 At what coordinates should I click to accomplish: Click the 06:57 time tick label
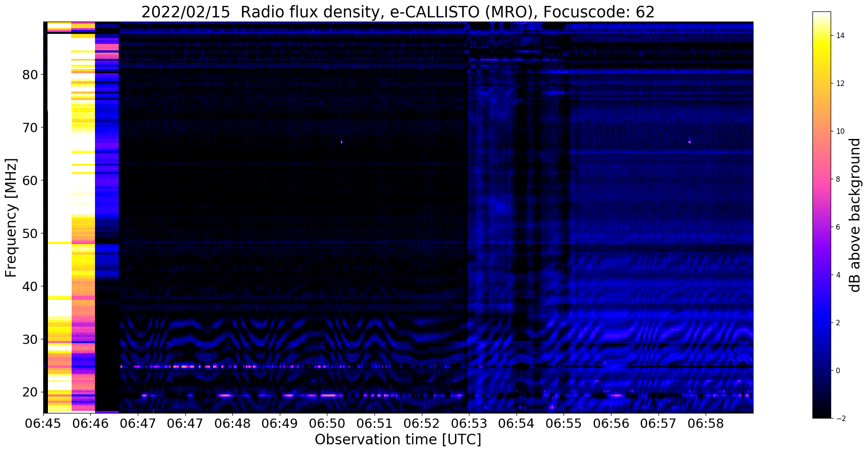tap(659, 423)
